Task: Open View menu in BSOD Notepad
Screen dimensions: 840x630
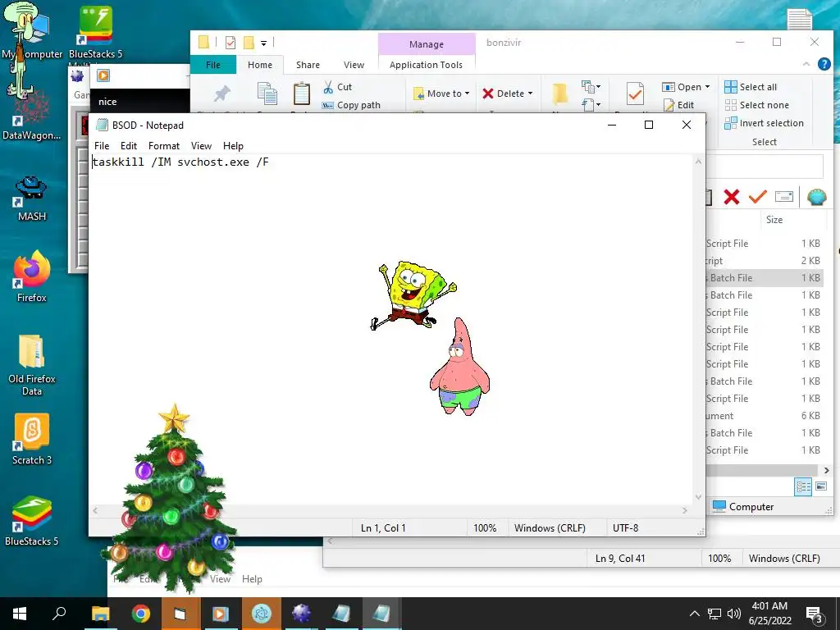Action: [202, 146]
